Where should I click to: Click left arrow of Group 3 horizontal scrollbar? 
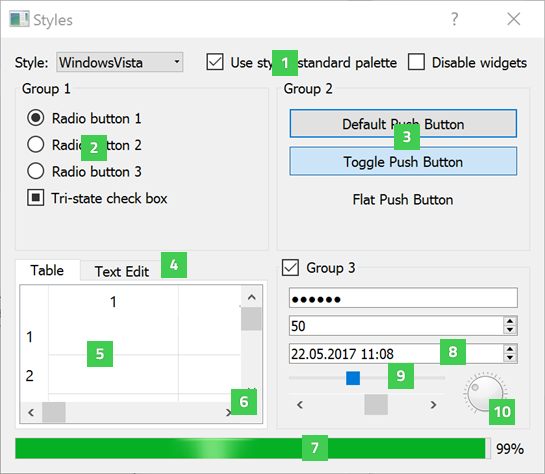point(300,404)
